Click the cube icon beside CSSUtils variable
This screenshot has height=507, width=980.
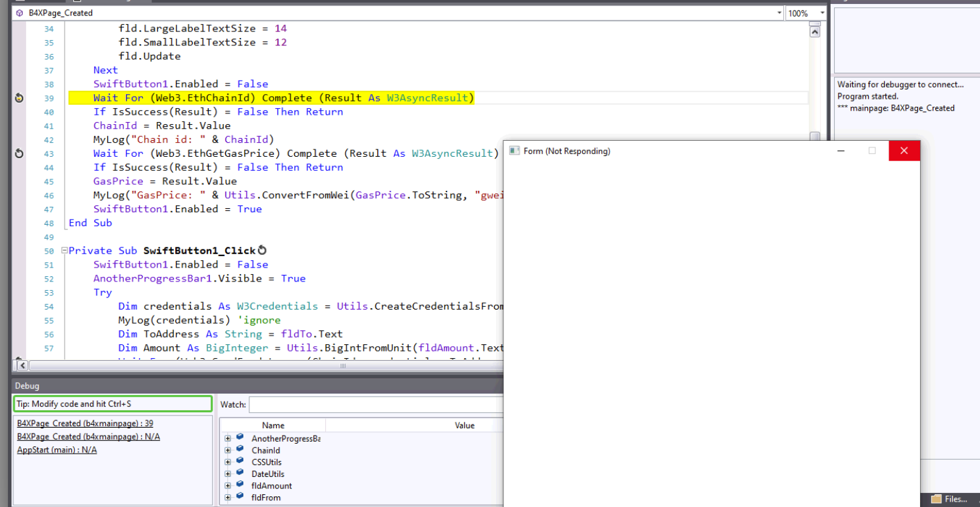pos(240,462)
